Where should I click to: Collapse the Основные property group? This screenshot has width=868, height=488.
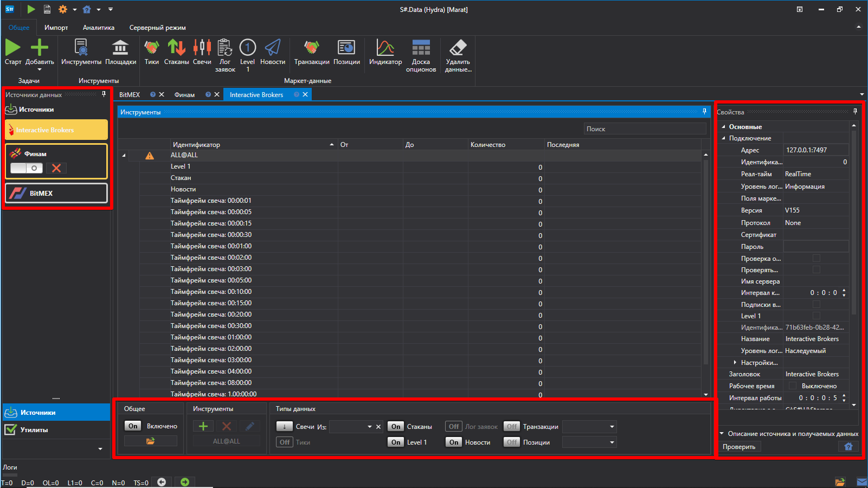[723, 127]
